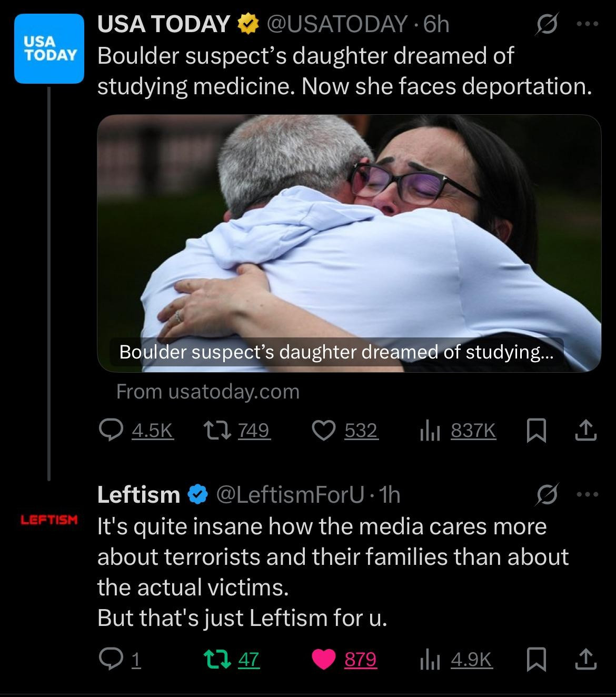Viewport: 616px width, 697px height.
Task: Share the Leftism tweet
Action: [585, 659]
